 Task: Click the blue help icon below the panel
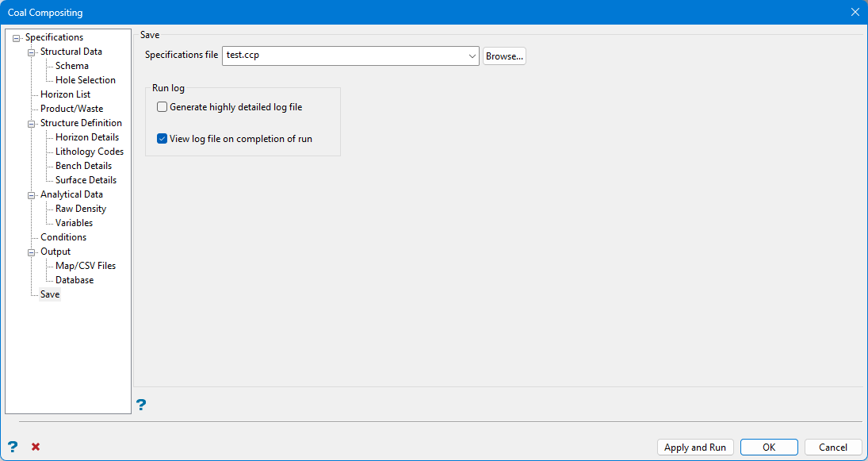[141, 405]
